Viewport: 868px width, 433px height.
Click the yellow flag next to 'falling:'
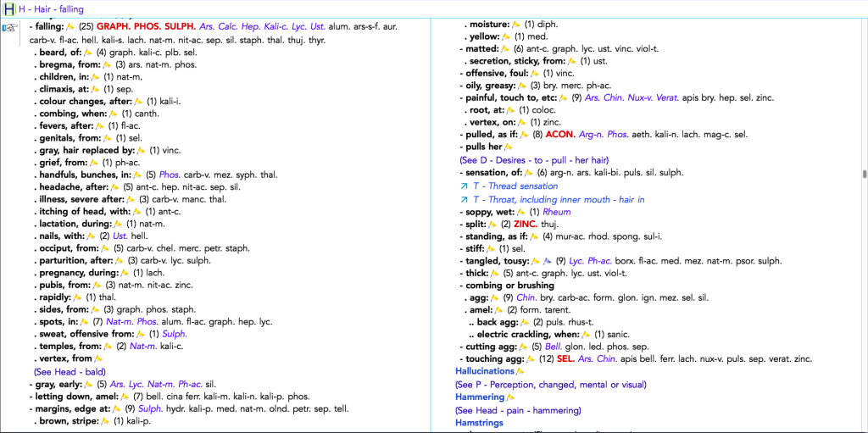71,26
